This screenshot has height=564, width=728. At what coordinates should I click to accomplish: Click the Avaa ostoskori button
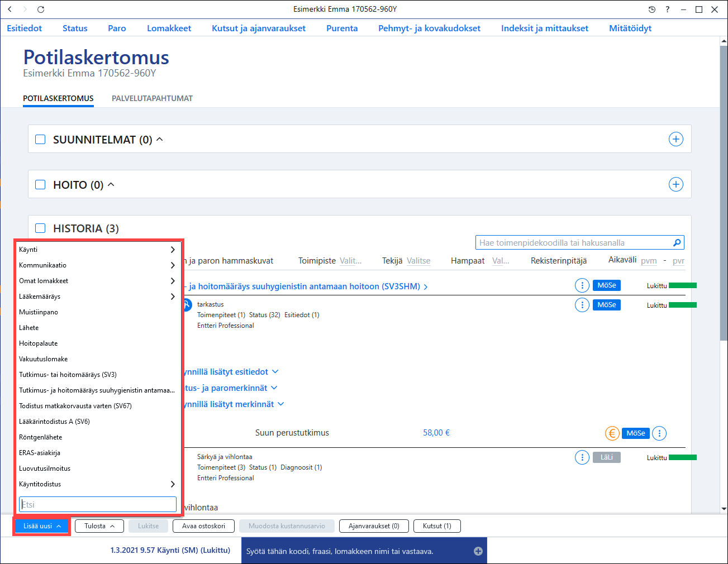tap(203, 526)
